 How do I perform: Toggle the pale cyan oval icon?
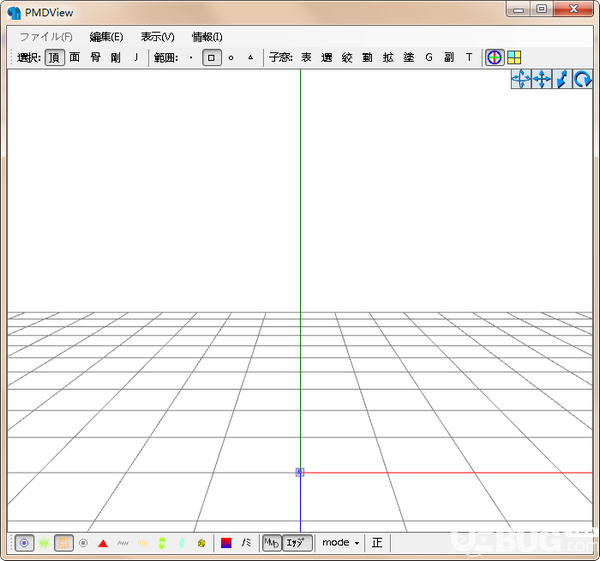pos(182,543)
